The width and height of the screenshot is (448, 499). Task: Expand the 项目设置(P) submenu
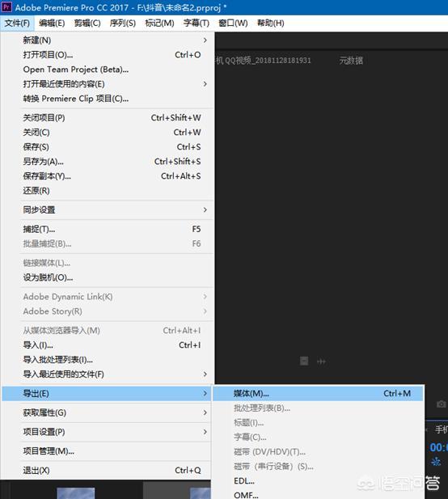pos(107,432)
